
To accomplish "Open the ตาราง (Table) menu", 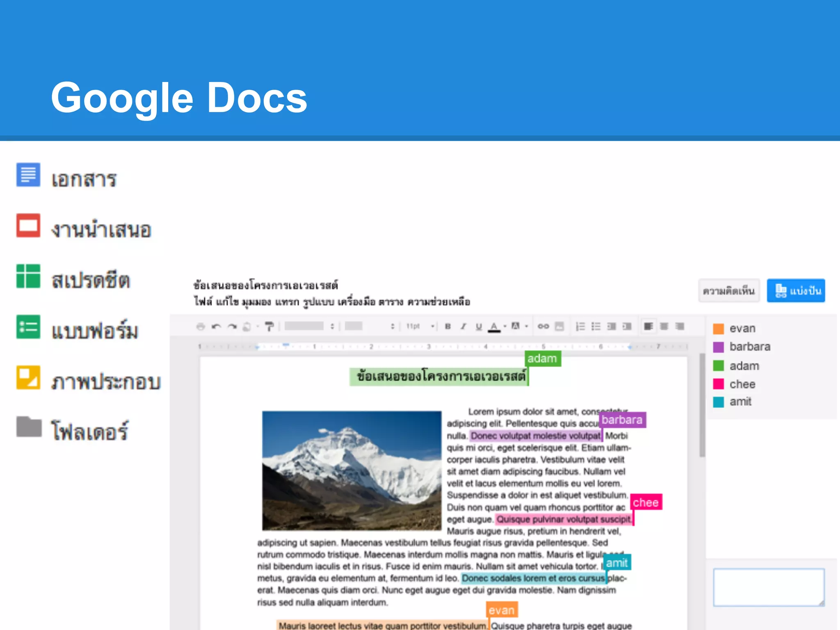I will pyautogui.click(x=391, y=302).
